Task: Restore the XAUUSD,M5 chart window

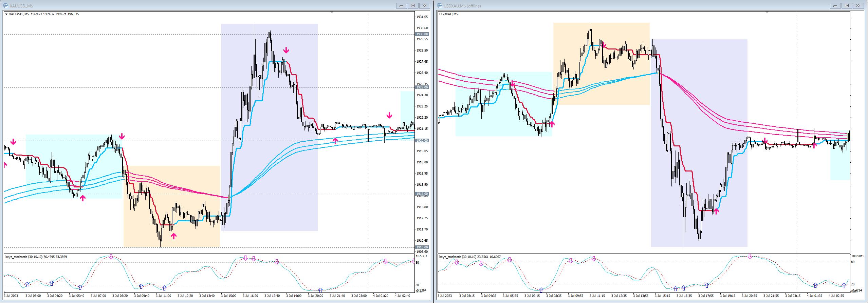Action: click(x=413, y=6)
